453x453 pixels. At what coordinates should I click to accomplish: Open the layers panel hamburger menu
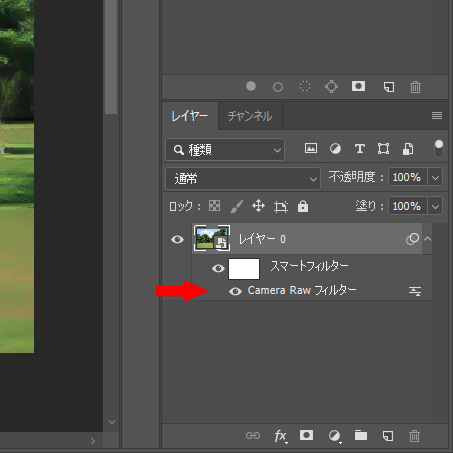[437, 116]
